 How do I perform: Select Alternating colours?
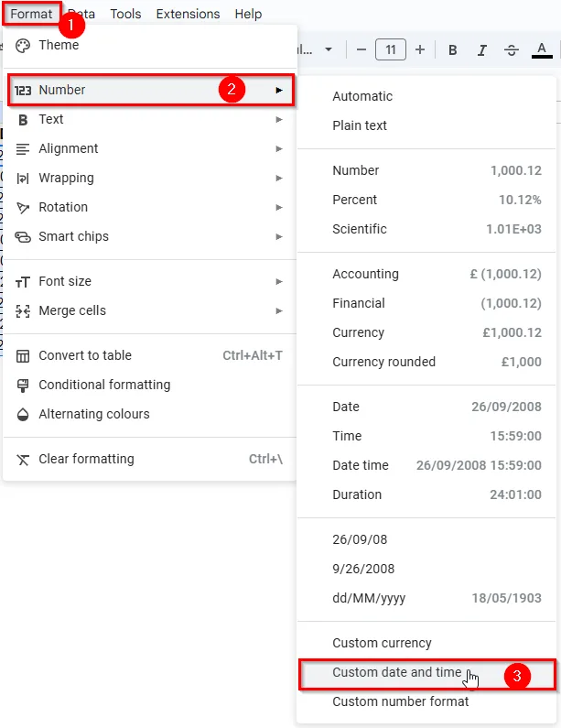150,414
